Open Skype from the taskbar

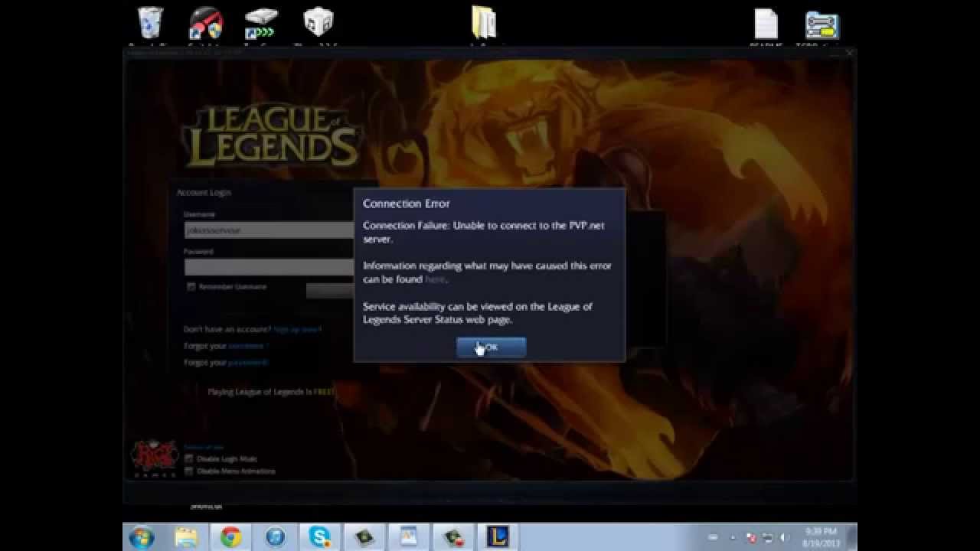click(319, 537)
